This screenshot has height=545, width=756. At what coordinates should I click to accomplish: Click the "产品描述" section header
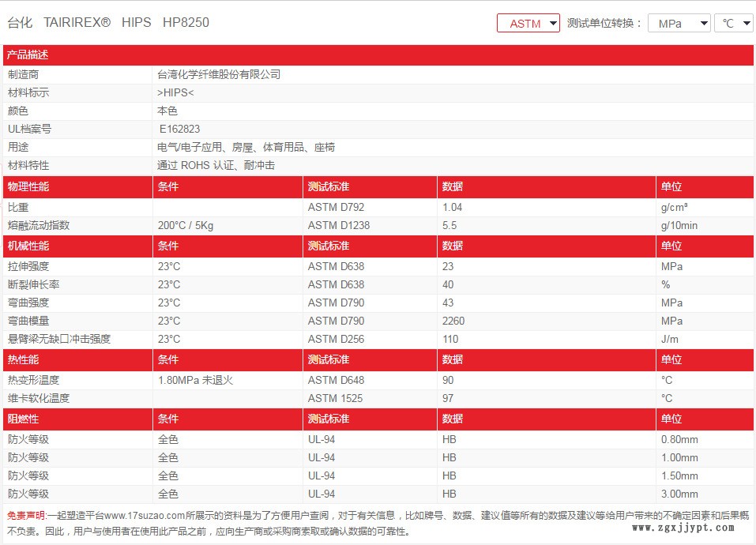[28, 55]
